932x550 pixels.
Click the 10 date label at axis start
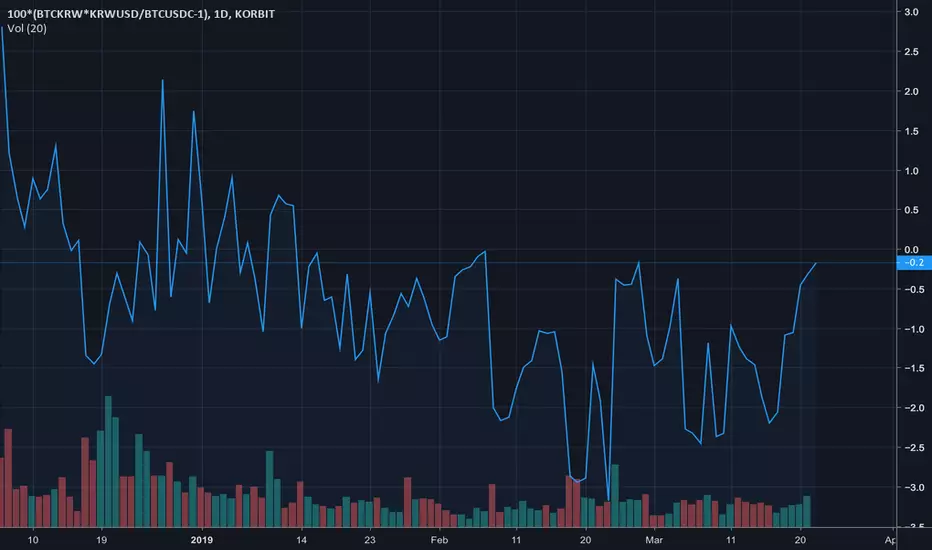tap(33, 540)
